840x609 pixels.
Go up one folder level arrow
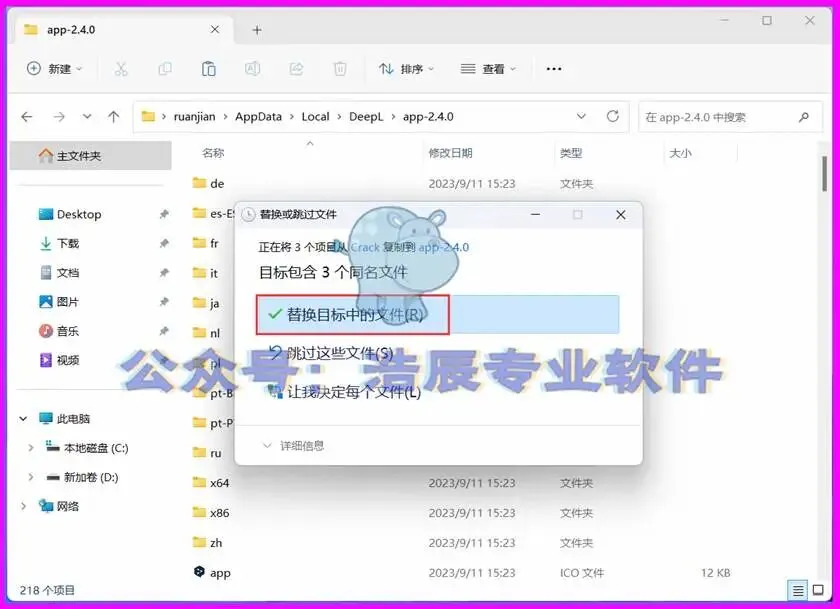click(114, 117)
